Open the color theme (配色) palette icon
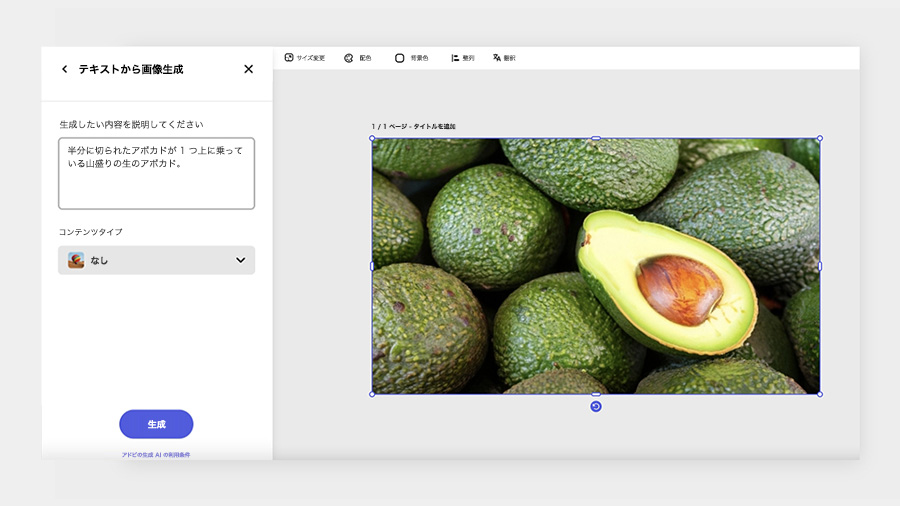The height and width of the screenshot is (506, 900). 348,58
